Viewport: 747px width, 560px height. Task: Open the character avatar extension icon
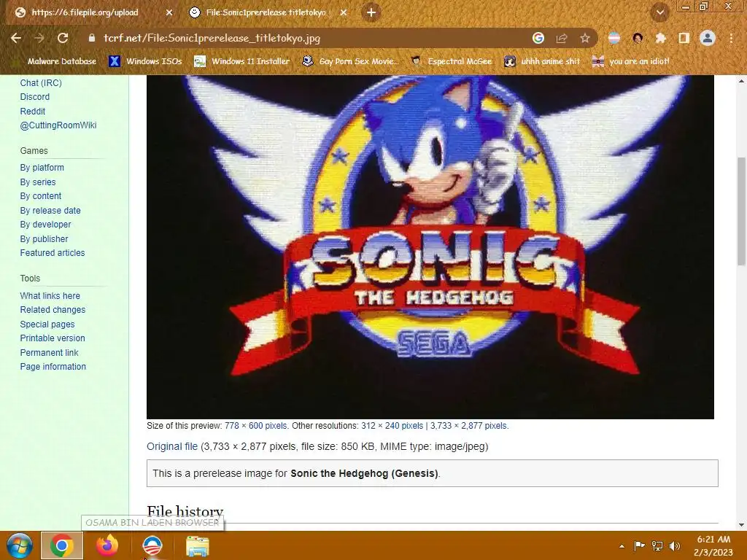click(638, 38)
